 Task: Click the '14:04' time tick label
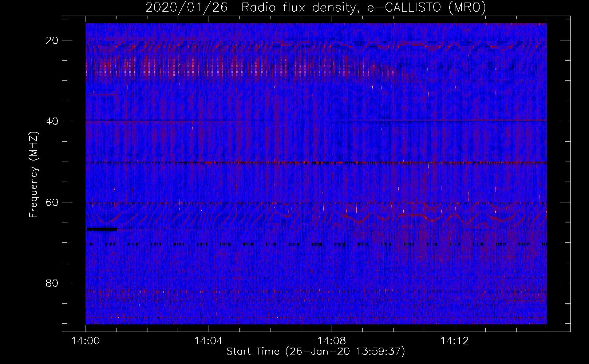[209, 341]
